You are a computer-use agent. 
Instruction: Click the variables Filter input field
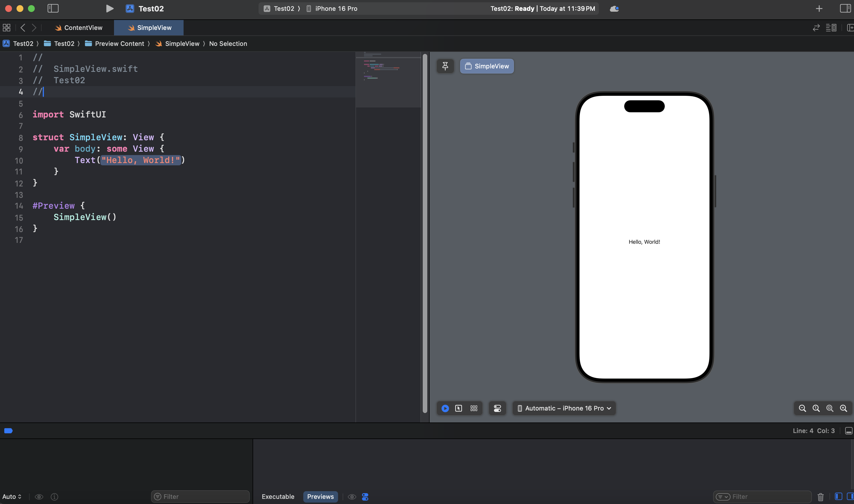point(204,497)
